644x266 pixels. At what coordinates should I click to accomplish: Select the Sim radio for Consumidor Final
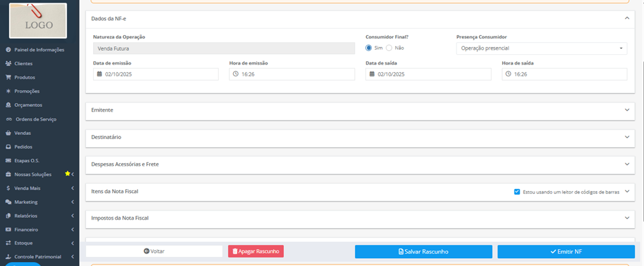coord(369,48)
